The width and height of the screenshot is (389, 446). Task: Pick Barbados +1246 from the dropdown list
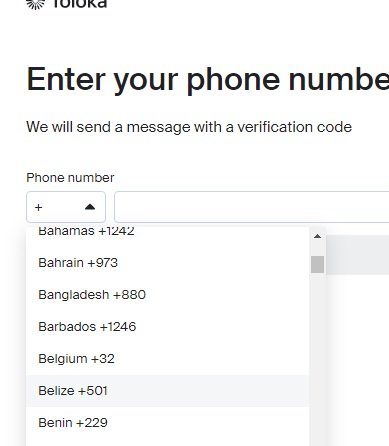click(x=167, y=327)
